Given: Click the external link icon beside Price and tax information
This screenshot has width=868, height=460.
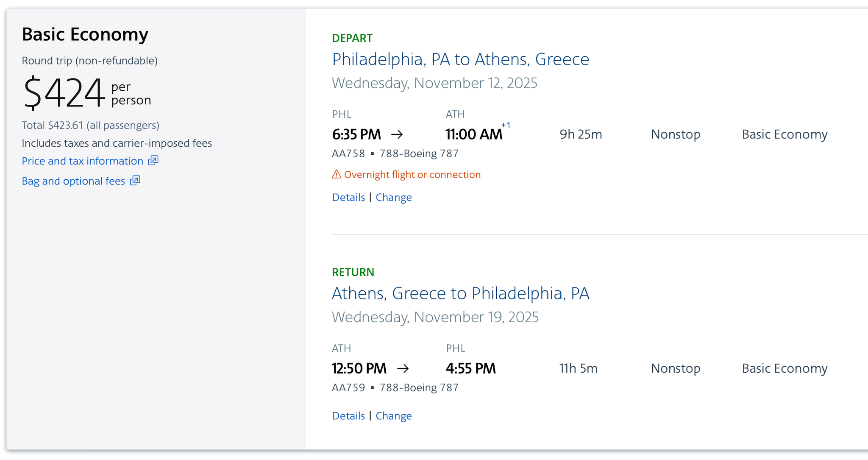Looking at the screenshot, I should (x=153, y=161).
